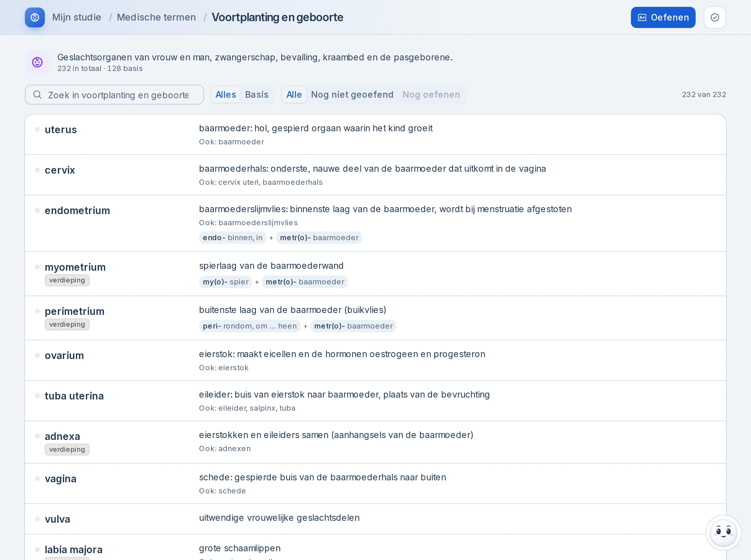Screen dimensions: 751x560
Task: Click 'Ook: cervix uteri, baarmoederhals' line
Action: 261,182
